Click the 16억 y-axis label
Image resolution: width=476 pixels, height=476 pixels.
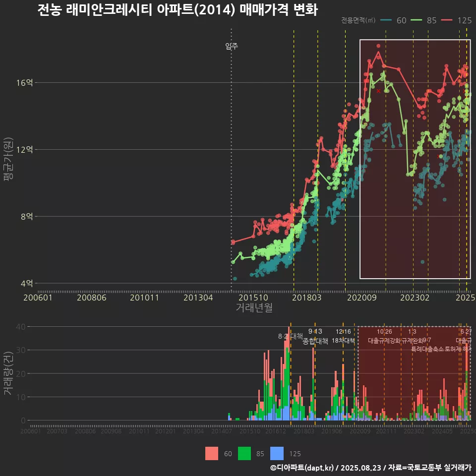[x=25, y=83]
